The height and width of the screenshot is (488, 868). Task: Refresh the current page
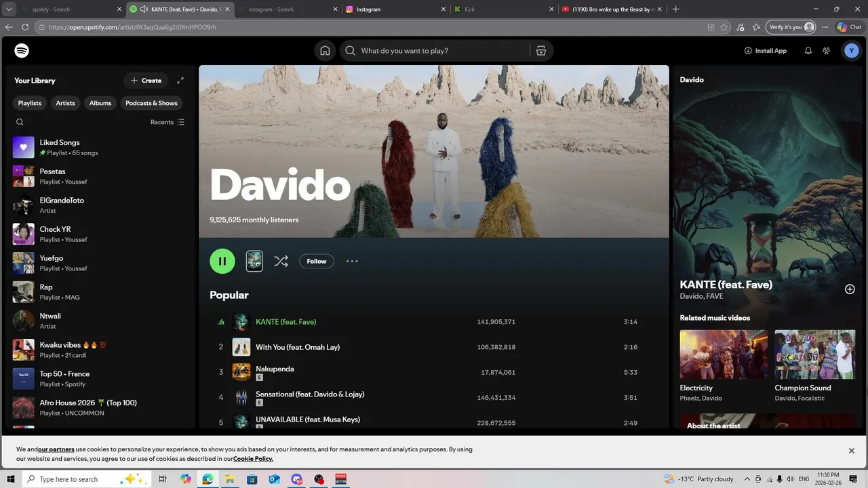click(x=25, y=27)
